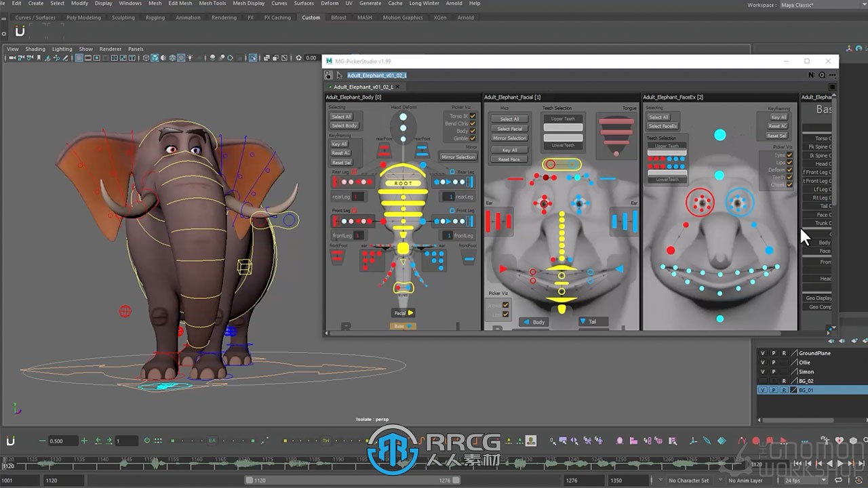
Task: Toggle the Deform checkbox in FaceEx
Action: (x=789, y=170)
